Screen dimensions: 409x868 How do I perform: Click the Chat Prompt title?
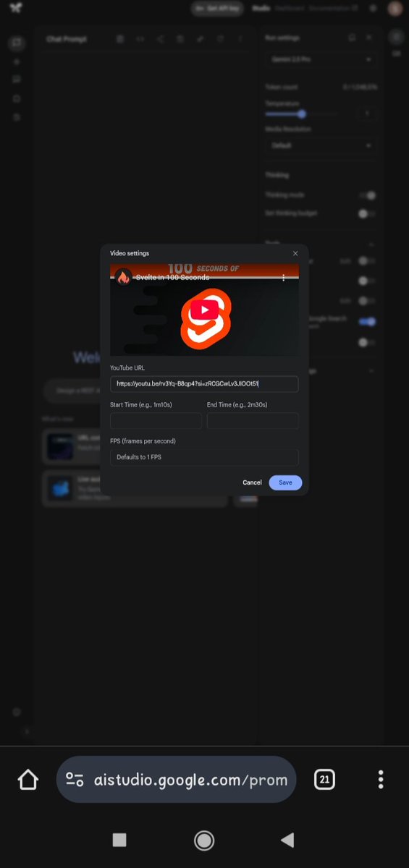[67, 38]
